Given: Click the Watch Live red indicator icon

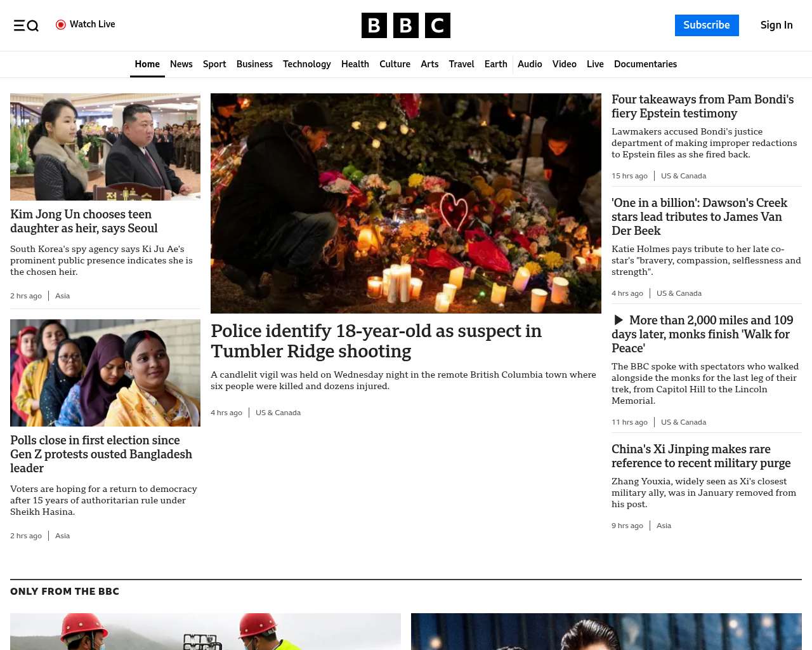Looking at the screenshot, I should click(x=61, y=25).
